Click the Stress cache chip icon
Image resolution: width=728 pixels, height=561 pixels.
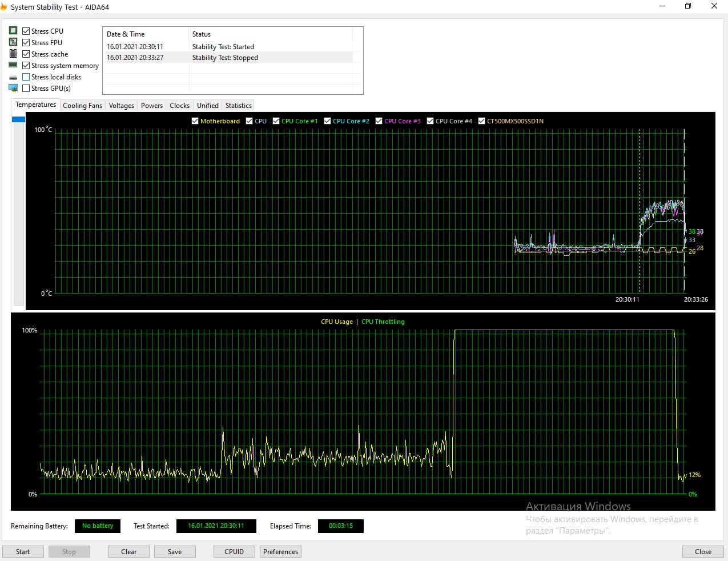pos(13,54)
